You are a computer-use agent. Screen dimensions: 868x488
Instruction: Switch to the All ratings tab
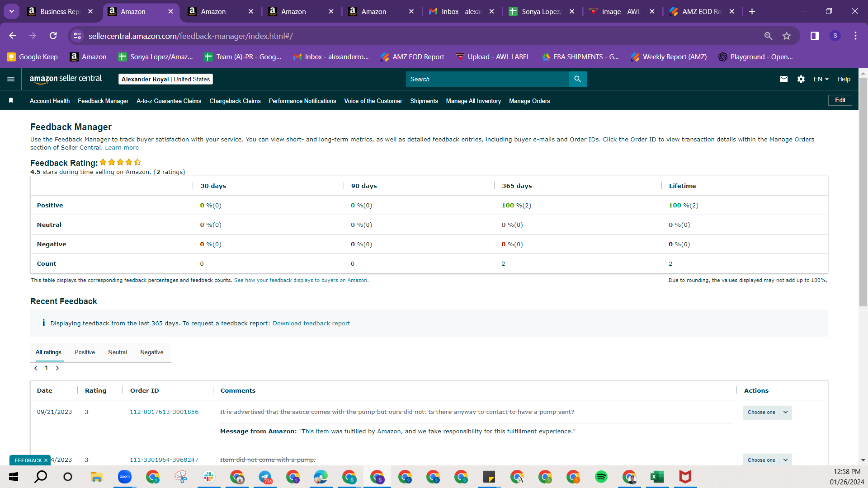(x=48, y=352)
